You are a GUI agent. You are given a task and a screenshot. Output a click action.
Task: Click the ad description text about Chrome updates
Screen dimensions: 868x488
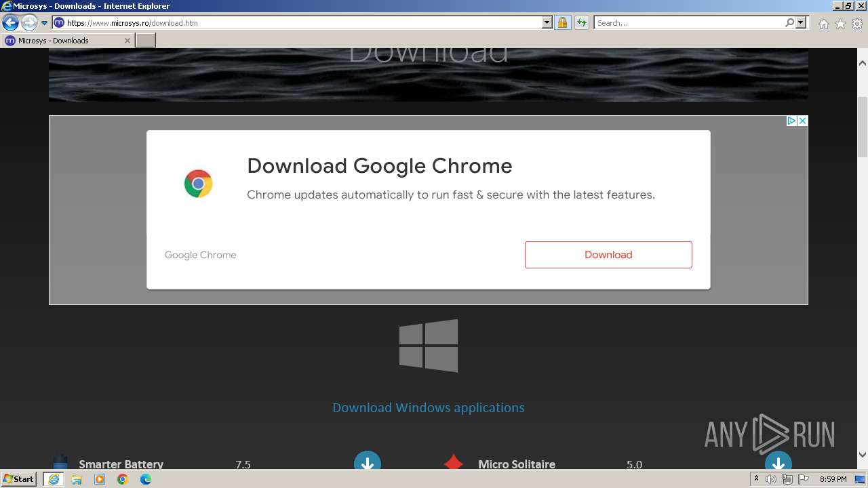[451, 195]
